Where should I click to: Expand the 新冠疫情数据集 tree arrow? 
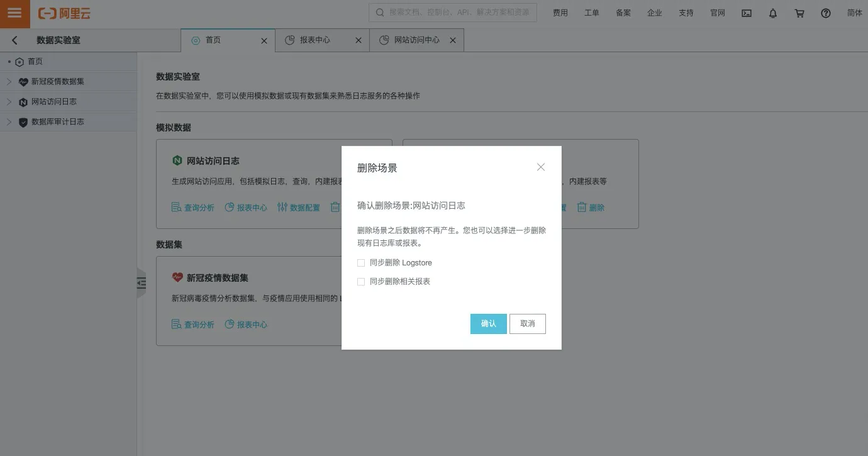(9, 82)
